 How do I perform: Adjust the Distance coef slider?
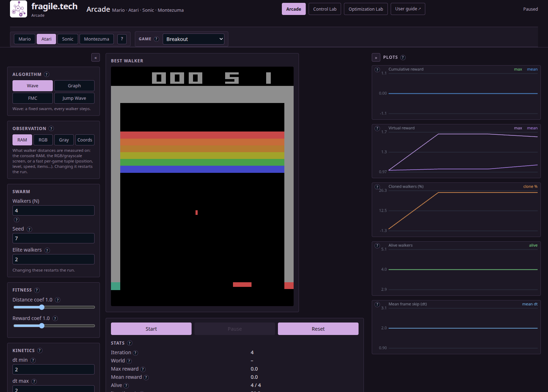54,307
